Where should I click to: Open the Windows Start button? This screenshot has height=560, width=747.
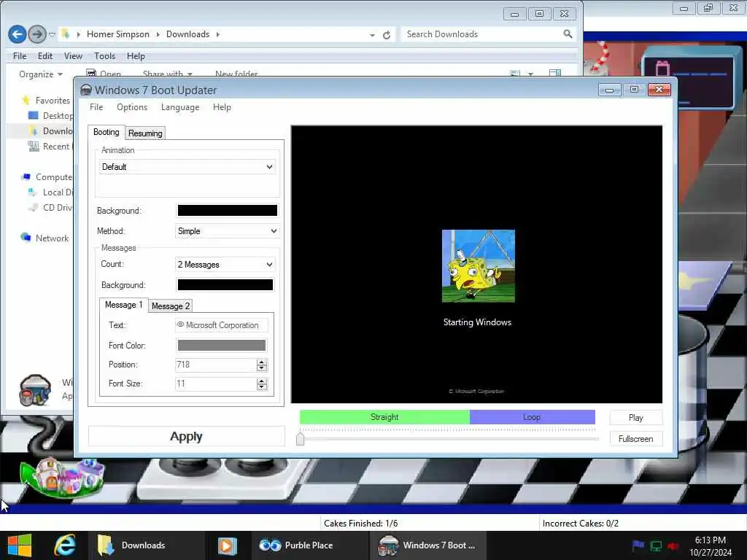(20, 545)
